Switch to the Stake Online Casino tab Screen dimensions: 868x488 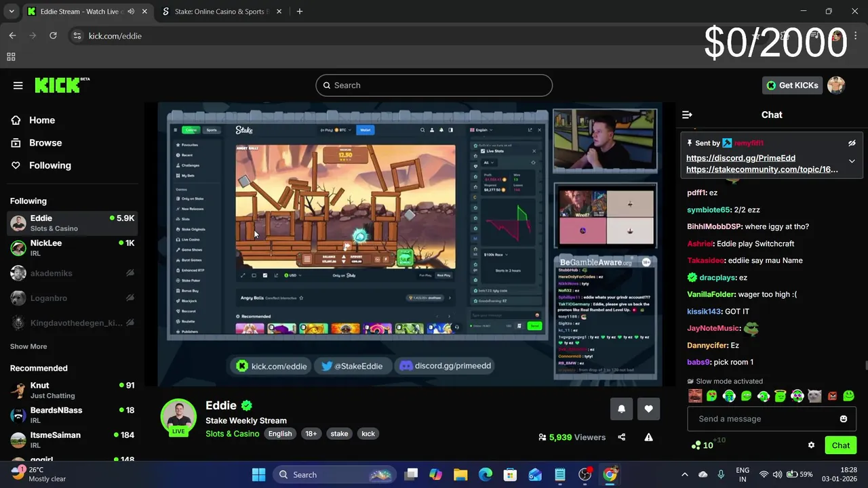tap(222, 12)
